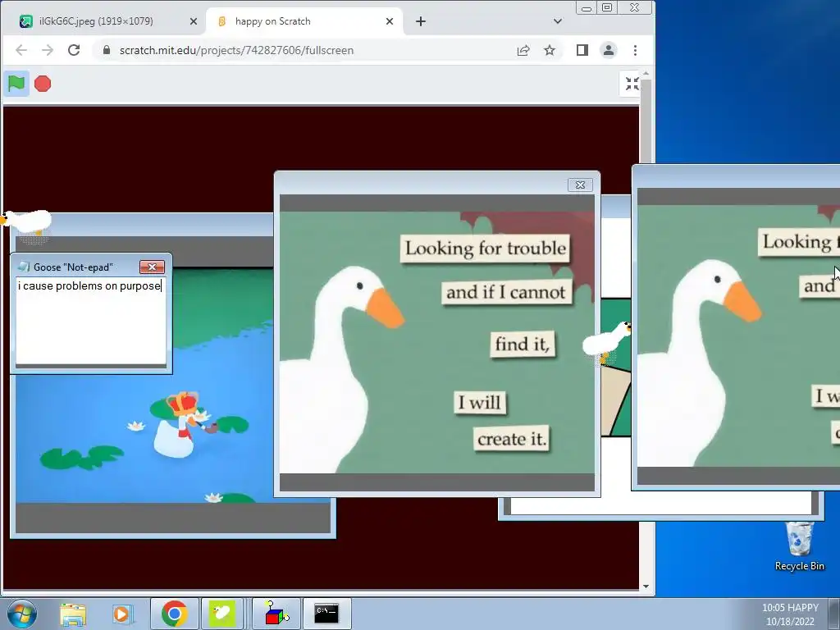Open the colored cubes taskbar app
The width and height of the screenshot is (840, 630).
pyautogui.click(x=276, y=614)
